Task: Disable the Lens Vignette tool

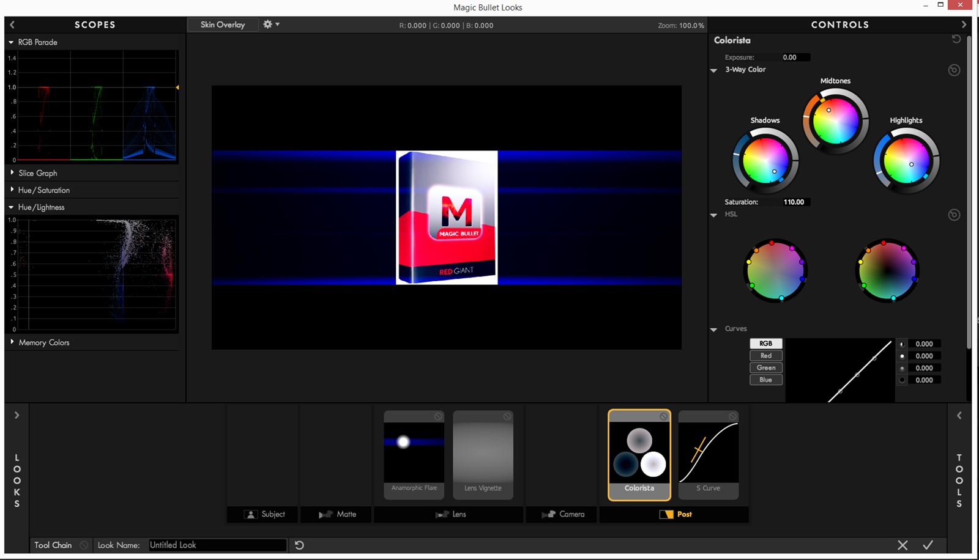Action: pos(507,416)
